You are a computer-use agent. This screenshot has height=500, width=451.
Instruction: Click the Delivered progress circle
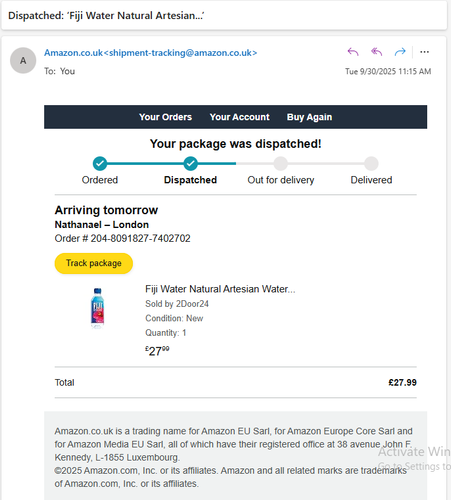click(371, 163)
